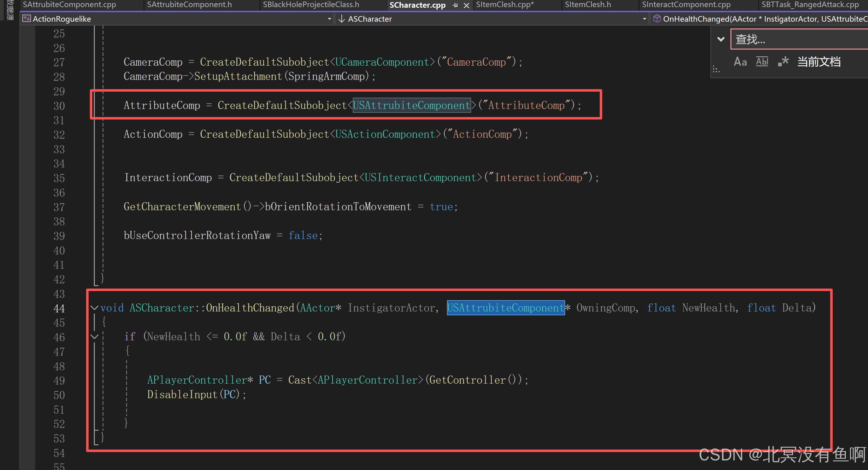The height and width of the screenshot is (470, 868).
Task: Click the ASCharacter arrow icon
Action: (x=341, y=19)
